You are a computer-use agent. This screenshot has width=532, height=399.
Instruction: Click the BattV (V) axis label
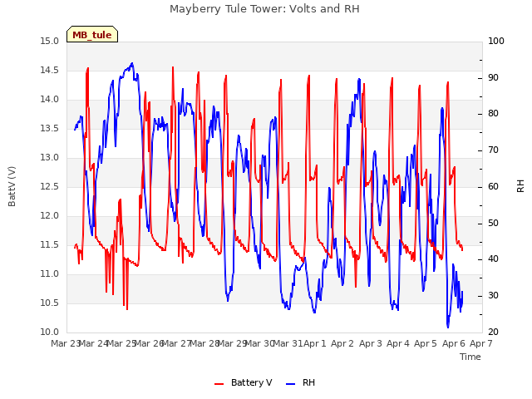12,186
